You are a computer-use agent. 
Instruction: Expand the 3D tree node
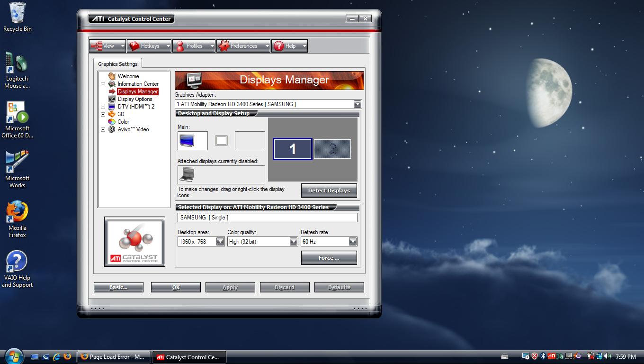[103, 114]
